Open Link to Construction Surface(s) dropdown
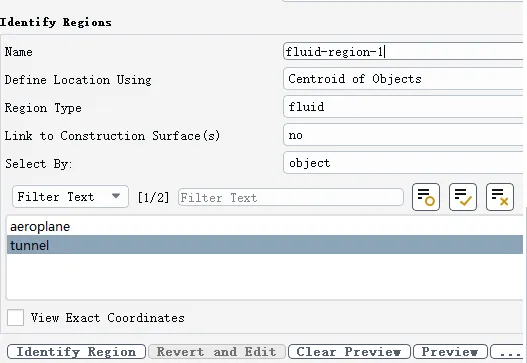The image size is (527, 363). (x=403, y=135)
